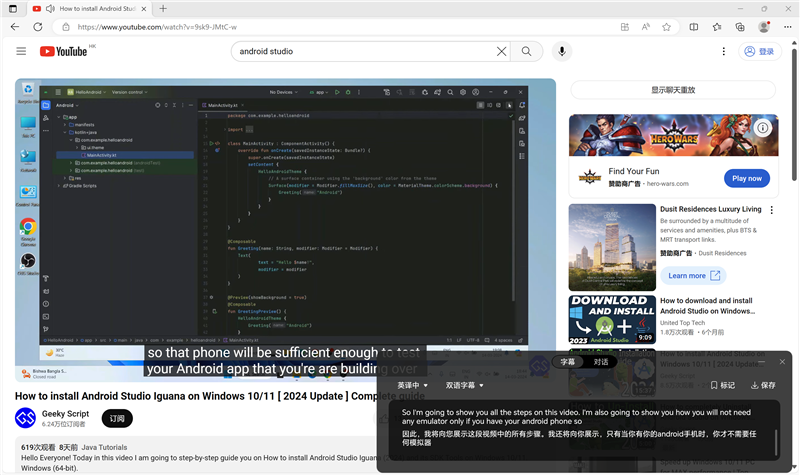Open split screen view
This screenshot has height=475, width=800.
pyautogui.click(x=694, y=27)
